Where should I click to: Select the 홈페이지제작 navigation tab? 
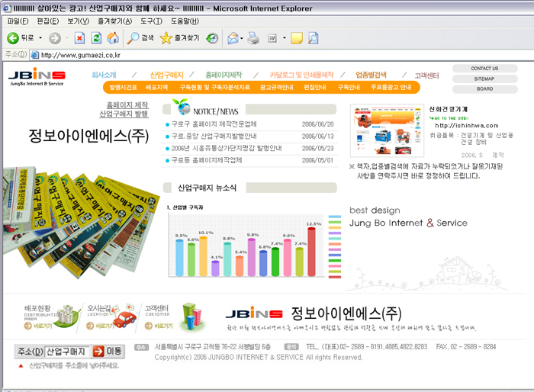click(224, 75)
